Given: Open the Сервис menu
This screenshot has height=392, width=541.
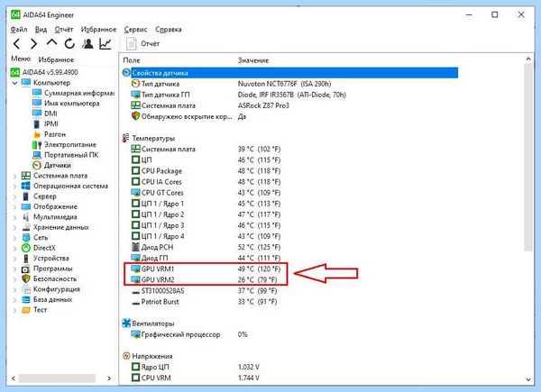Looking at the screenshot, I should (135, 30).
